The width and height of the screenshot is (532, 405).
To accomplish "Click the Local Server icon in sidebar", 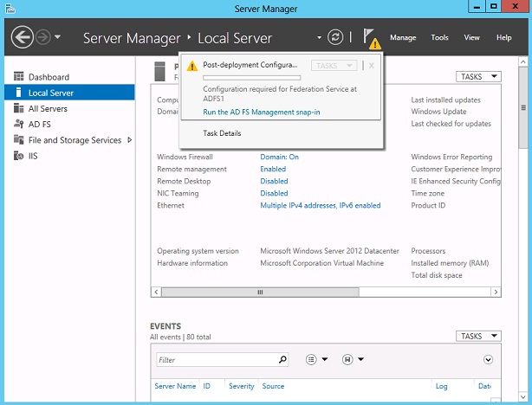I will pos(19,93).
